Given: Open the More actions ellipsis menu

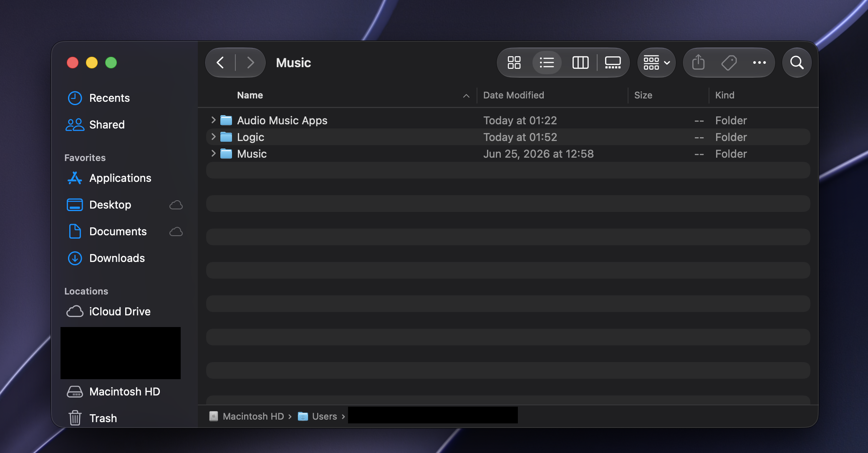Looking at the screenshot, I should click(x=759, y=63).
